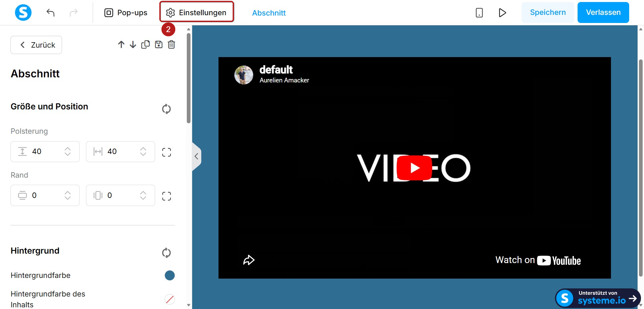Click the systeme.io S logo

pos(23,12)
